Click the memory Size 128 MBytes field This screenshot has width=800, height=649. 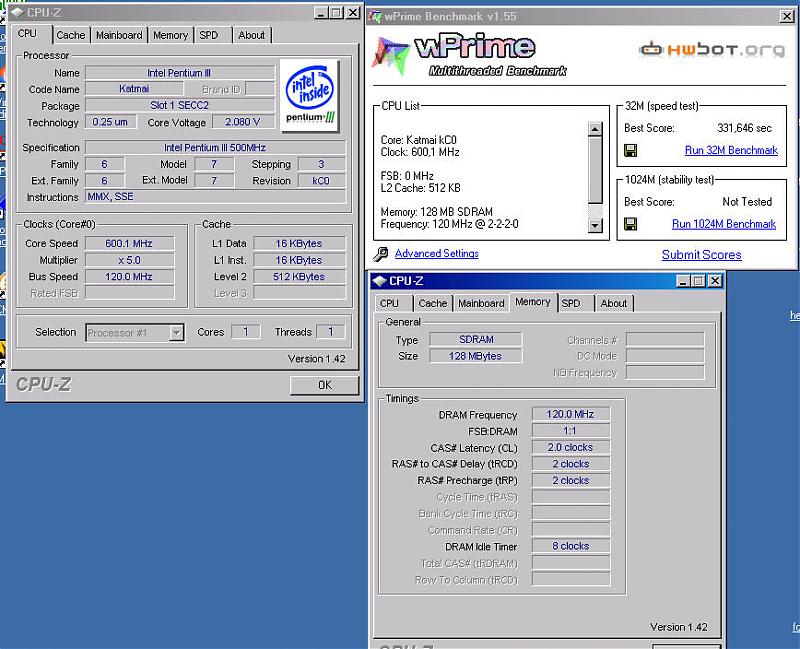point(476,356)
